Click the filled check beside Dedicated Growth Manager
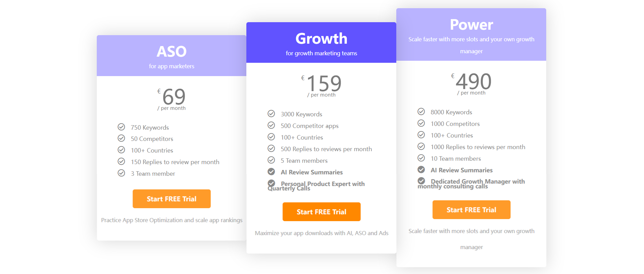 coord(421,181)
